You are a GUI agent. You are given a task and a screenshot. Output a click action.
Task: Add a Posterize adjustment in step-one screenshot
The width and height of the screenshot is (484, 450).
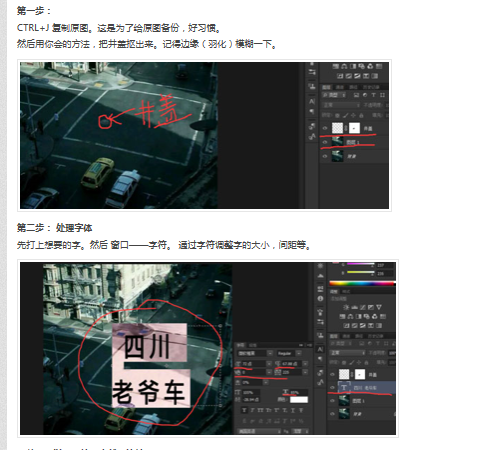(x=349, y=76)
